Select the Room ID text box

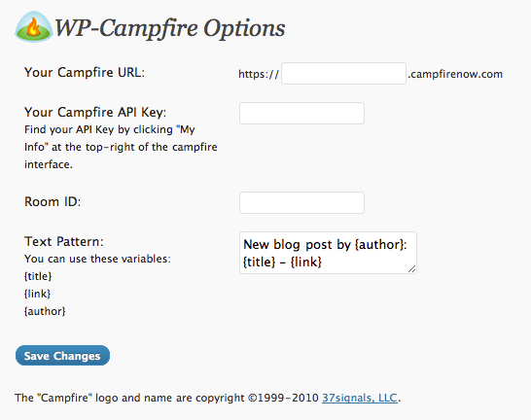tap(301, 202)
